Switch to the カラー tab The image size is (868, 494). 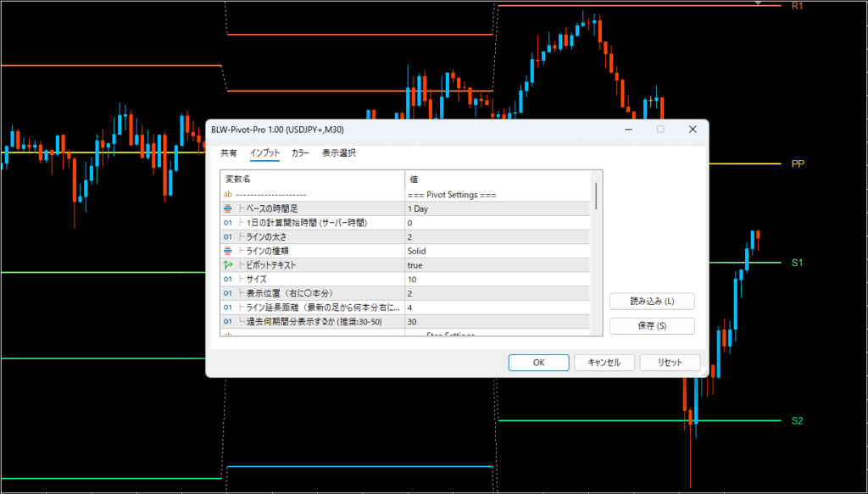(x=300, y=153)
